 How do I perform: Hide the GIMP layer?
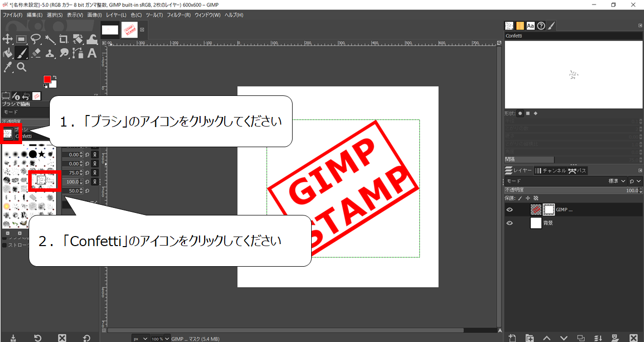[510, 210]
